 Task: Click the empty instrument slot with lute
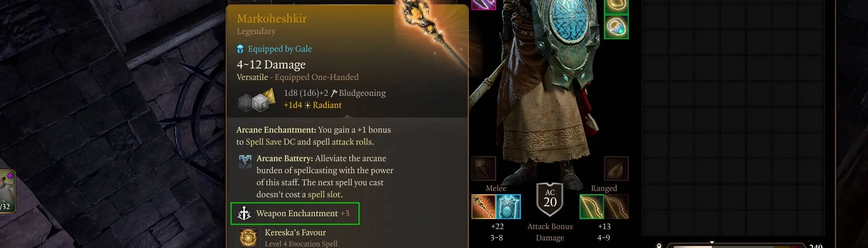point(616,169)
